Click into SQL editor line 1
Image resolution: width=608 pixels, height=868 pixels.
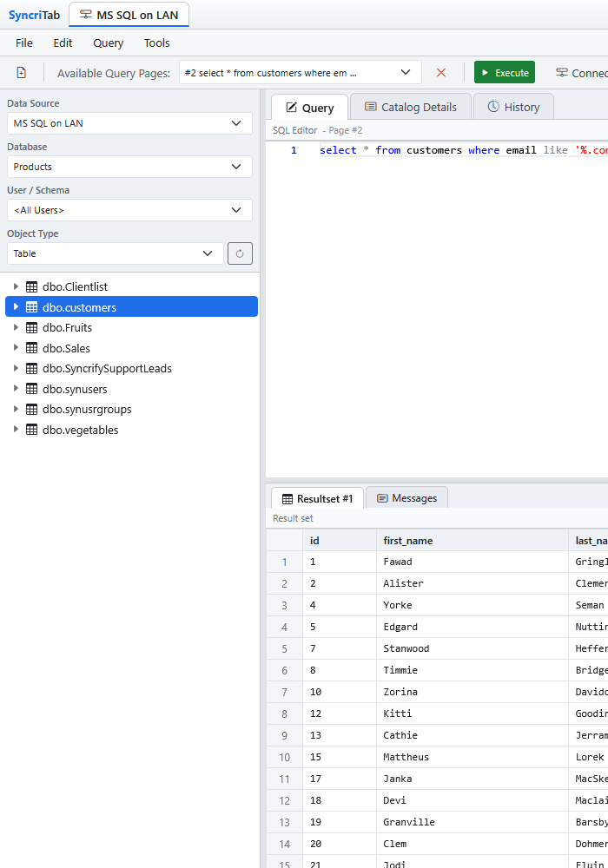(463, 150)
